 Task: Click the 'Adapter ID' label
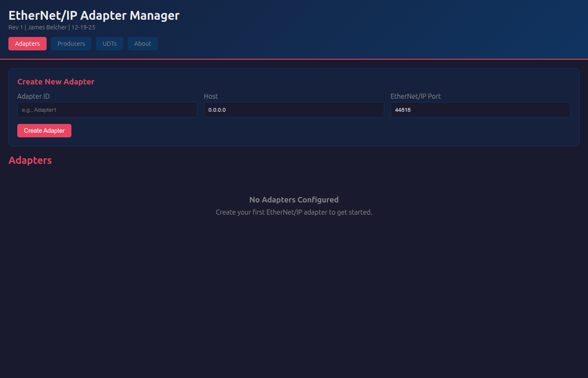tap(34, 96)
